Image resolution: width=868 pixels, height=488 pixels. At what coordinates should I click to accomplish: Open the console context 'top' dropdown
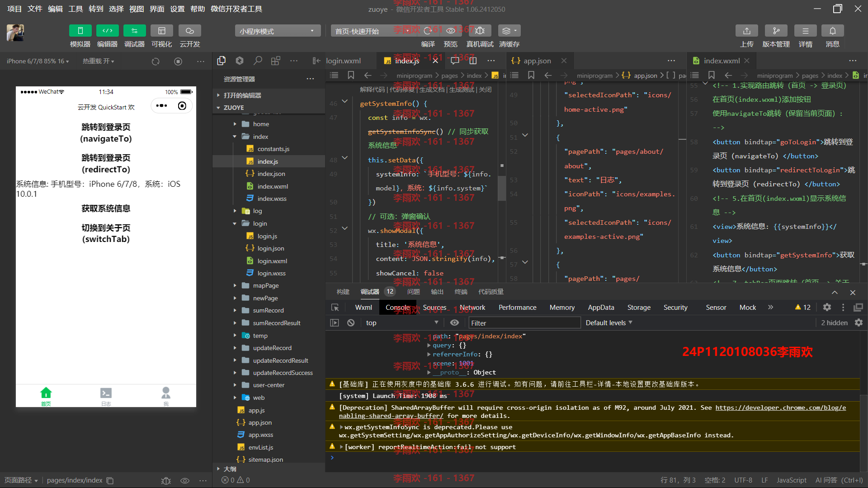(401, 322)
